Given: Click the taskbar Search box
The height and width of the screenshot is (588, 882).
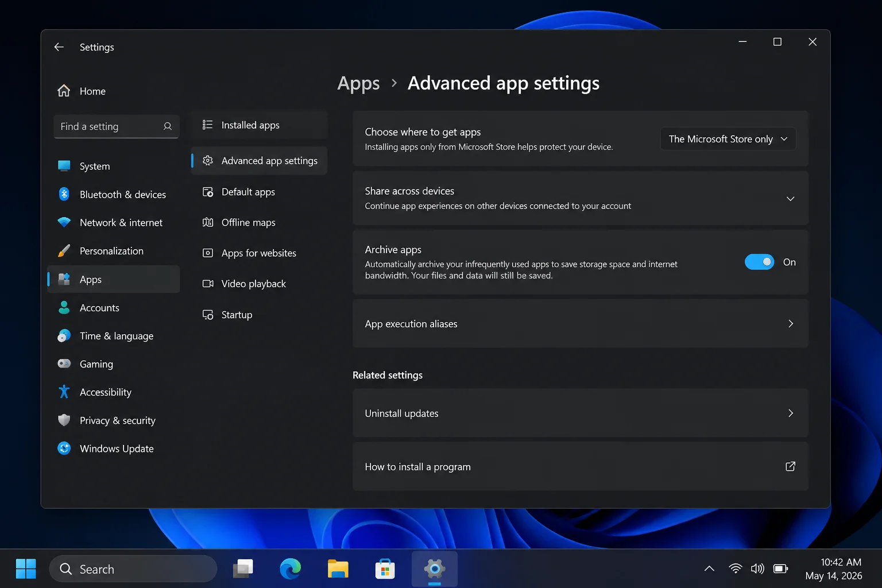Looking at the screenshot, I should point(133,568).
